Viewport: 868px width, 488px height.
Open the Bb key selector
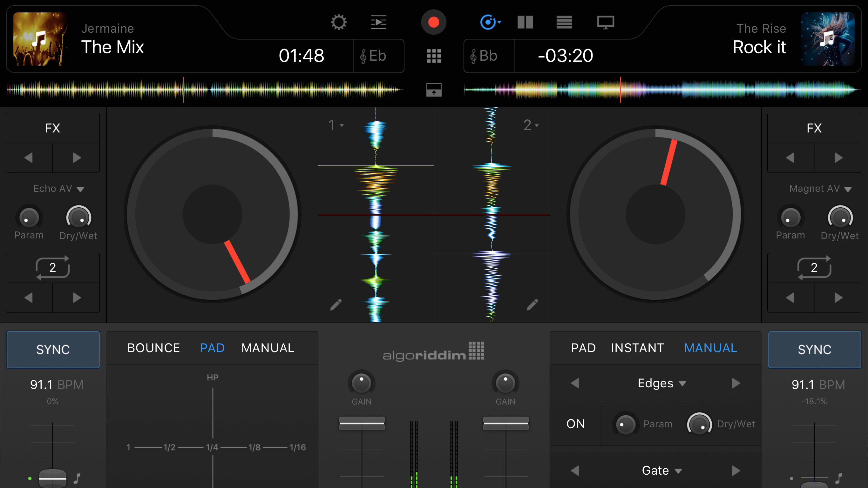click(x=489, y=56)
